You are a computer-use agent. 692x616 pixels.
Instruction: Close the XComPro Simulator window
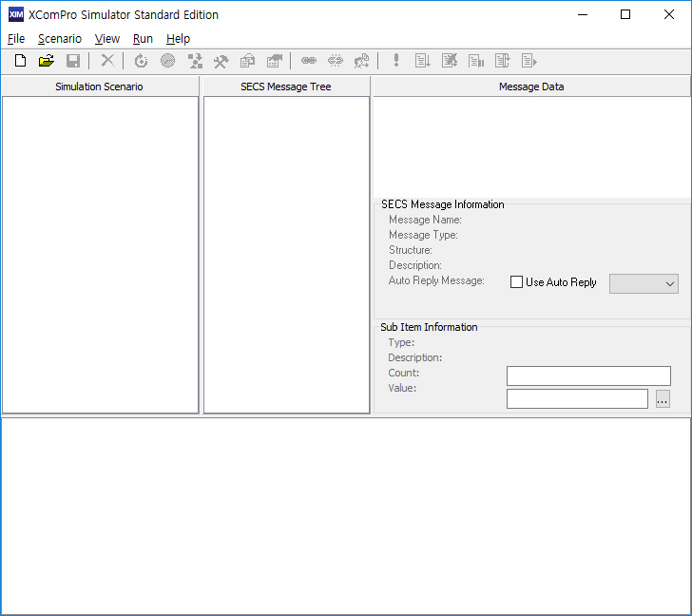coord(668,14)
